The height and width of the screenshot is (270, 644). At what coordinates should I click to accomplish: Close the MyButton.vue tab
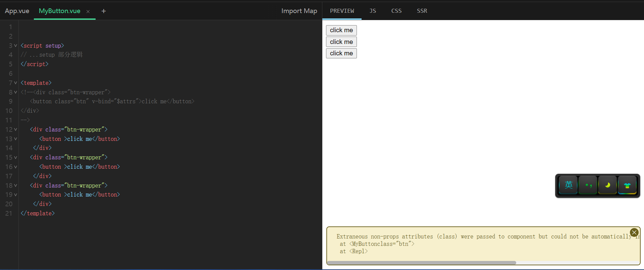tap(88, 11)
